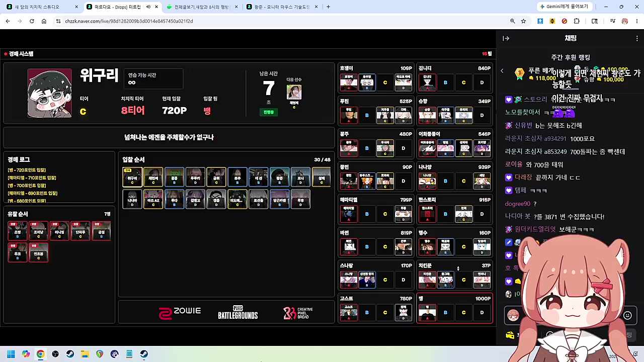
Task: Click the browser reload icon
Action: point(32,21)
